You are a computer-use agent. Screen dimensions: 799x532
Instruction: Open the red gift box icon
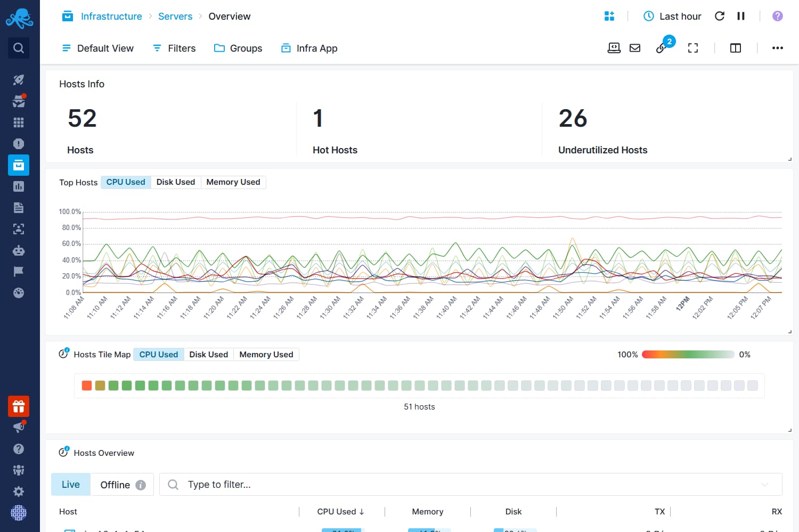click(x=19, y=406)
